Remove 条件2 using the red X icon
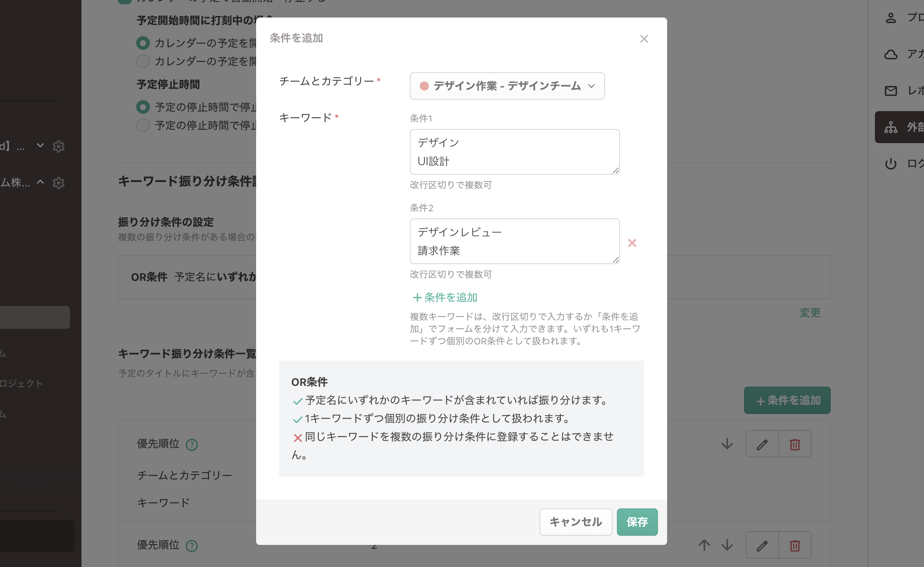 [632, 243]
